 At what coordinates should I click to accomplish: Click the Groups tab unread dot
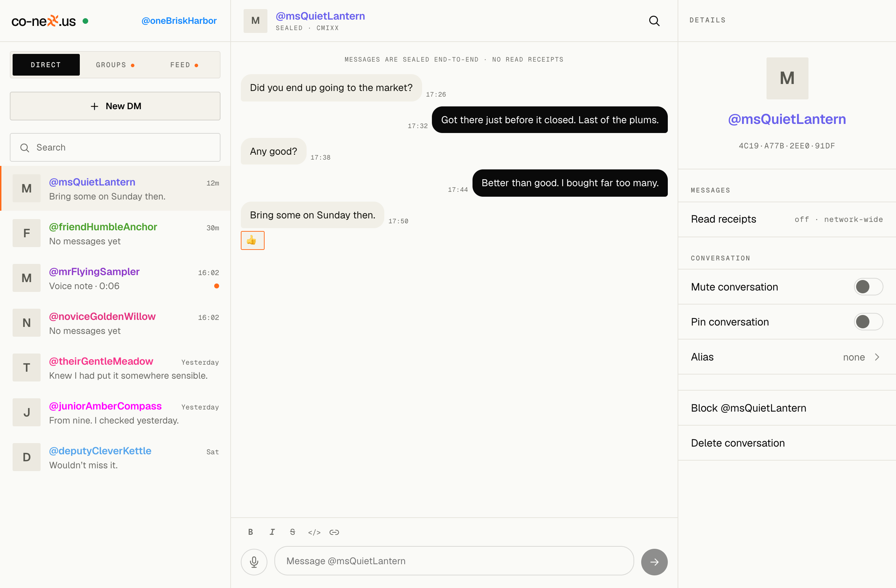(x=133, y=65)
